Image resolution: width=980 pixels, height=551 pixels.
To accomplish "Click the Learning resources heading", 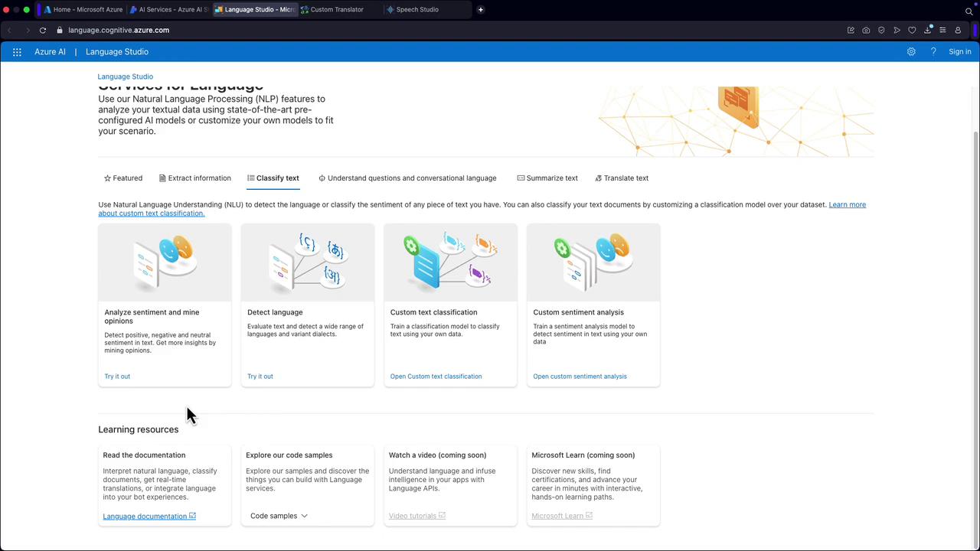I will click(x=138, y=429).
